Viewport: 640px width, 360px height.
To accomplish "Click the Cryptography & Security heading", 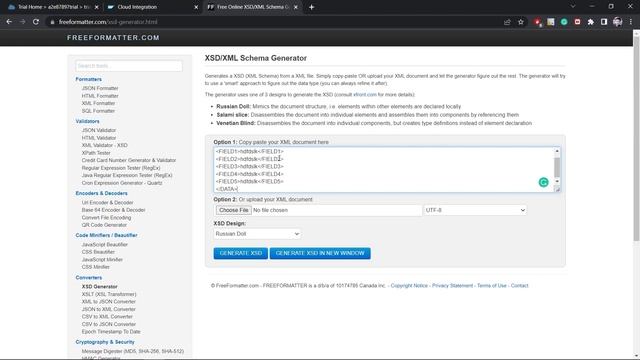I will click(x=105, y=342).
